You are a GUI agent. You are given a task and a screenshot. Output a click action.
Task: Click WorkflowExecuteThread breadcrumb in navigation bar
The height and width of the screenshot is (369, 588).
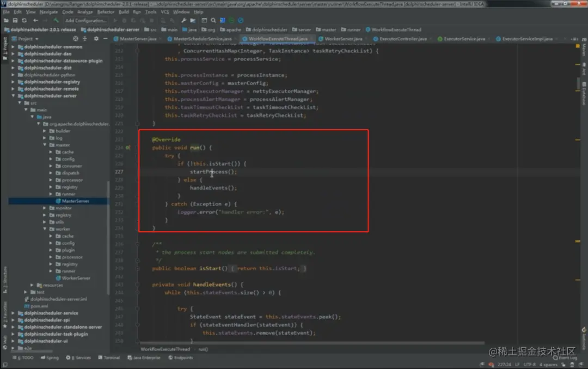[394, 29]
